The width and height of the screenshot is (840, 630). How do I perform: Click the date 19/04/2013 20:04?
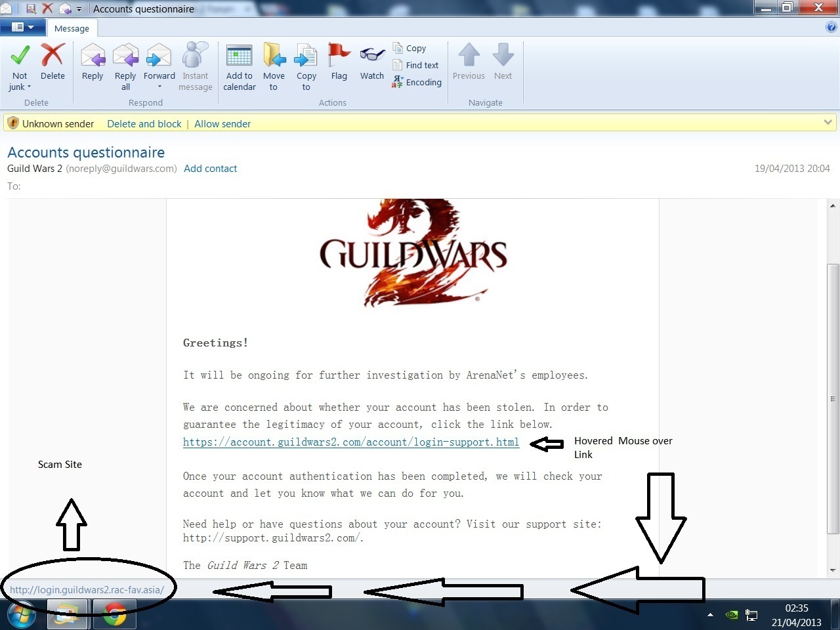[792, 169]
